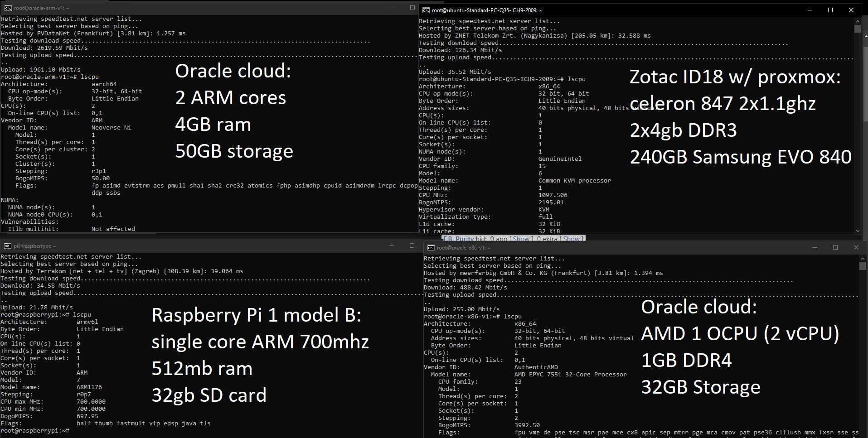The width and height of the screenshot is (868, 438).
Task: Minimize the raspberrypi terminal window
Action: pos(392,245)
